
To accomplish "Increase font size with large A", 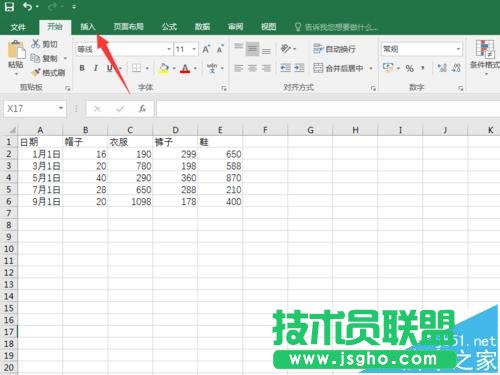I will tap(206, 49).
